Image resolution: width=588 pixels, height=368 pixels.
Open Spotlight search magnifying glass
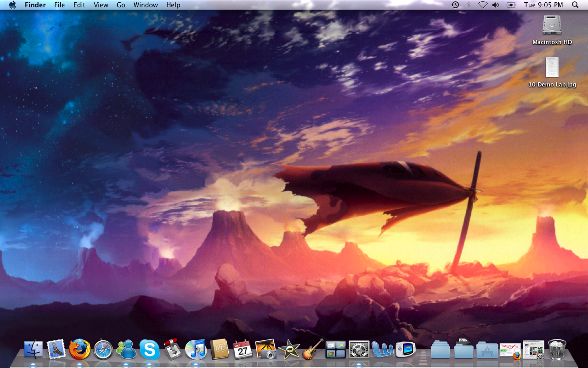(x=575, y=5)
